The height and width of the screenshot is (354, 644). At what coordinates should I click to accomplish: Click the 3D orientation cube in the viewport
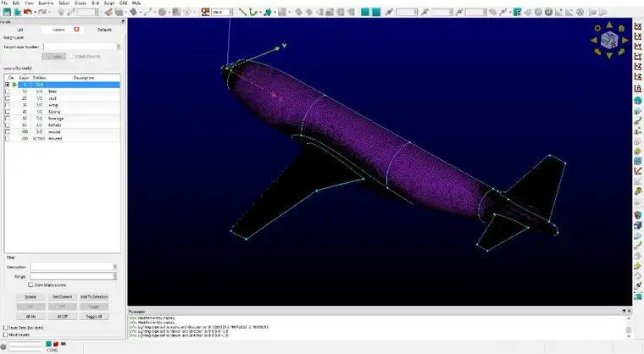(609, 41)
